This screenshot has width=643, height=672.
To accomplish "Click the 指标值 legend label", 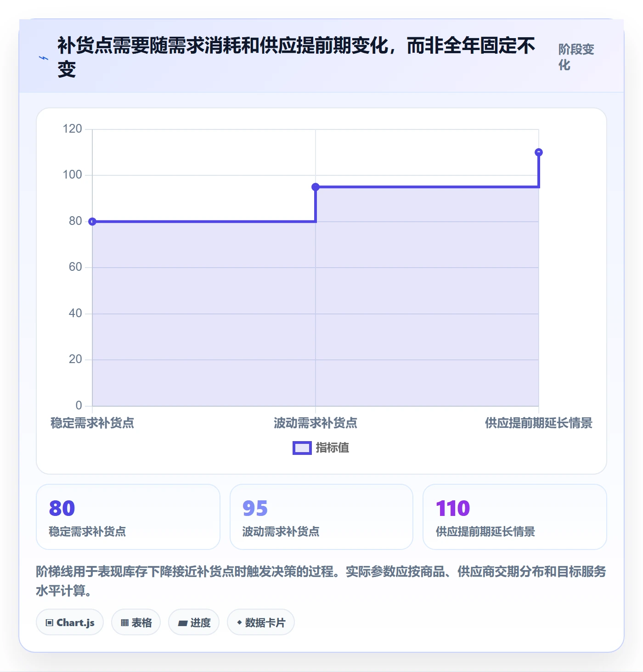I will 333,448.
